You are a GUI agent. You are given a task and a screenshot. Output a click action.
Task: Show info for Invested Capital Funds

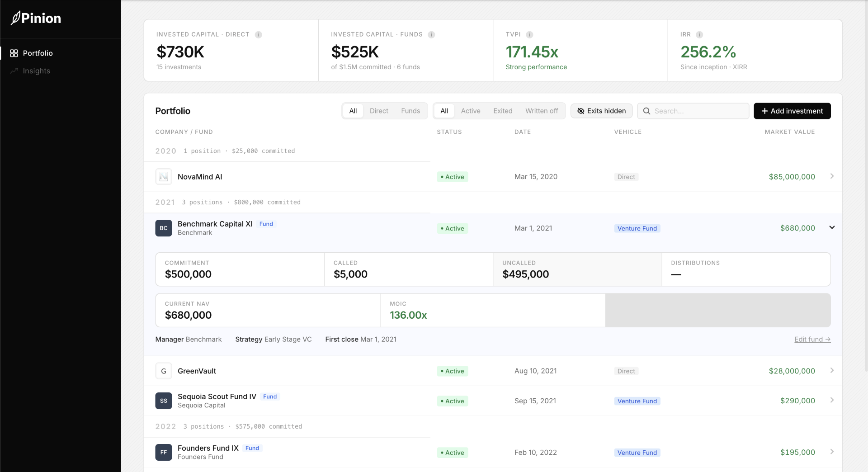pos(432,34)
